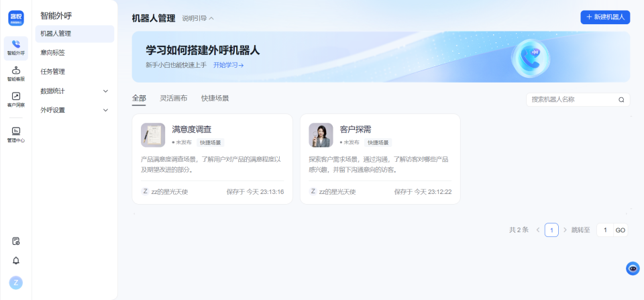Click the 新建机器人 button
Image resolution: width=644 pixels, height=300 pixels.
[x=604, y=17]
